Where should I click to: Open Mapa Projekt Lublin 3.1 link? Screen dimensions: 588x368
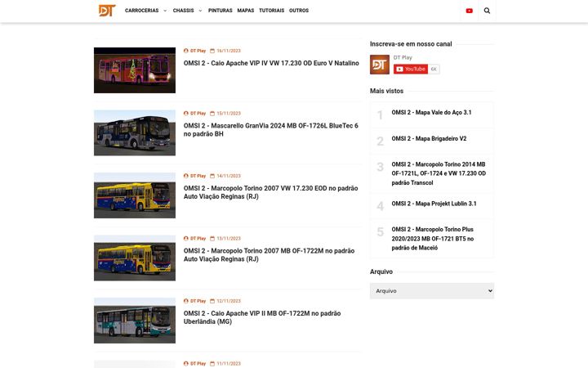click(x=434, y=204)
